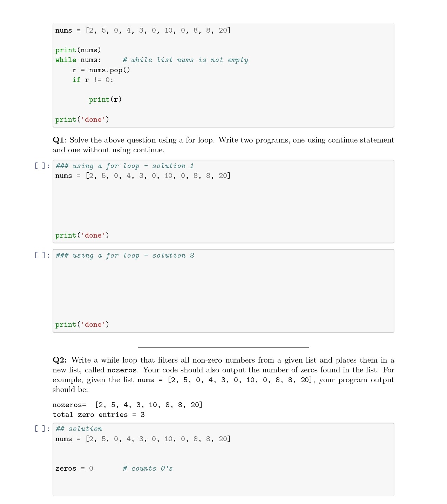Select the execution prompt beside solution 1 cell

(x=42, y=166)
